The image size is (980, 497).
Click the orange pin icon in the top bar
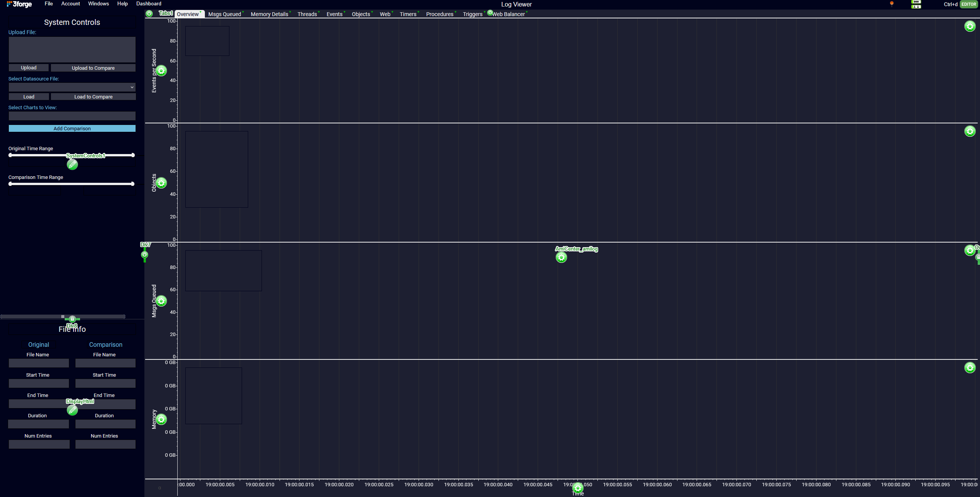click(x=892, y=4)
